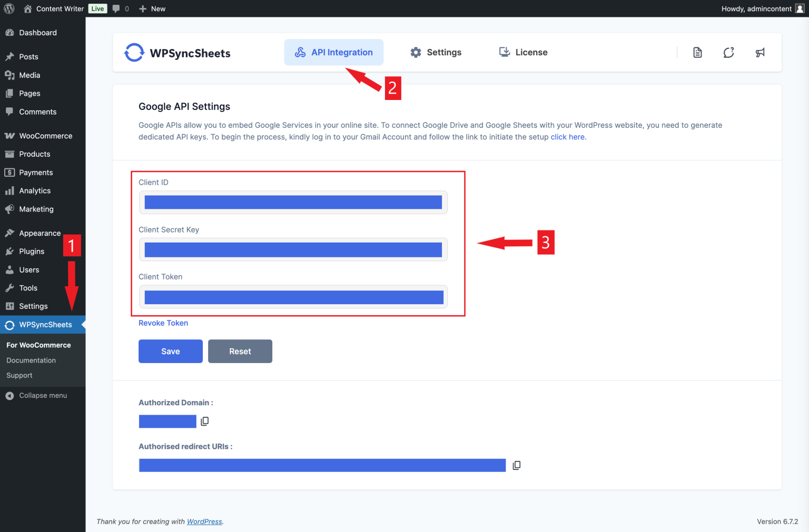Open the New menu in the admin bar

click(152, 8)
